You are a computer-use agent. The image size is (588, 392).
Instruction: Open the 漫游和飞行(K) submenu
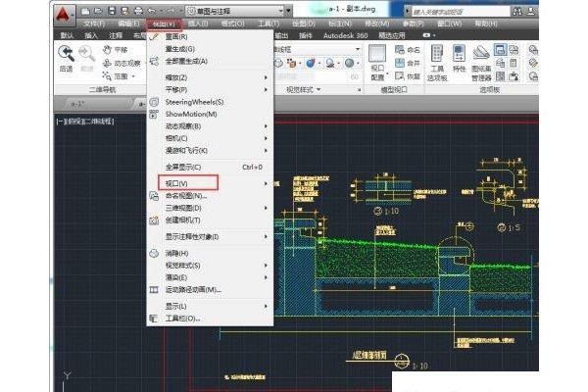(x=210, y=150)
